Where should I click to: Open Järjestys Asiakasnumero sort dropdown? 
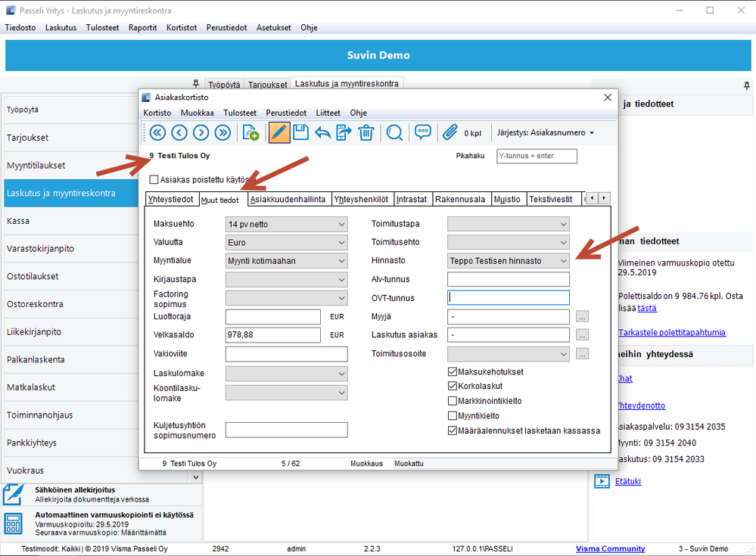546,132
